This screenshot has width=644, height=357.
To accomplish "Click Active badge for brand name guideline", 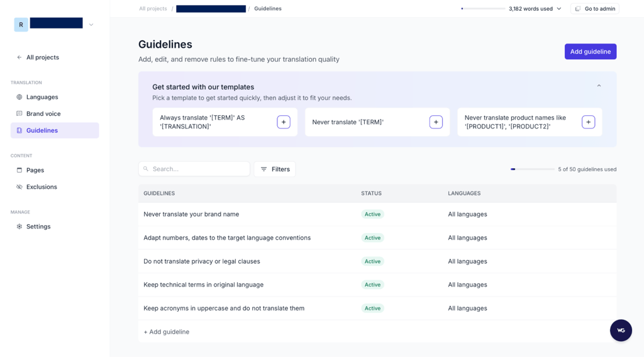I will pyautogui.click(x=372, y=214).
